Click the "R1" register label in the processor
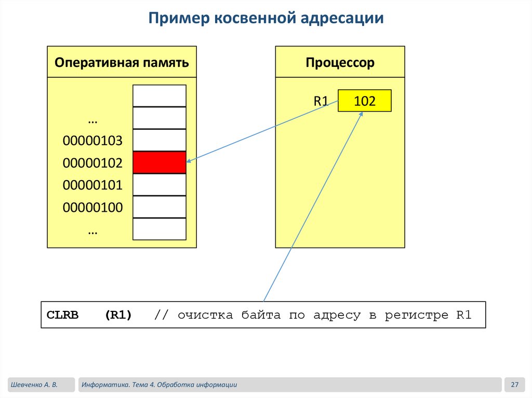The width and height of the screenshot is (532, 398). click(x=321, y=101)
